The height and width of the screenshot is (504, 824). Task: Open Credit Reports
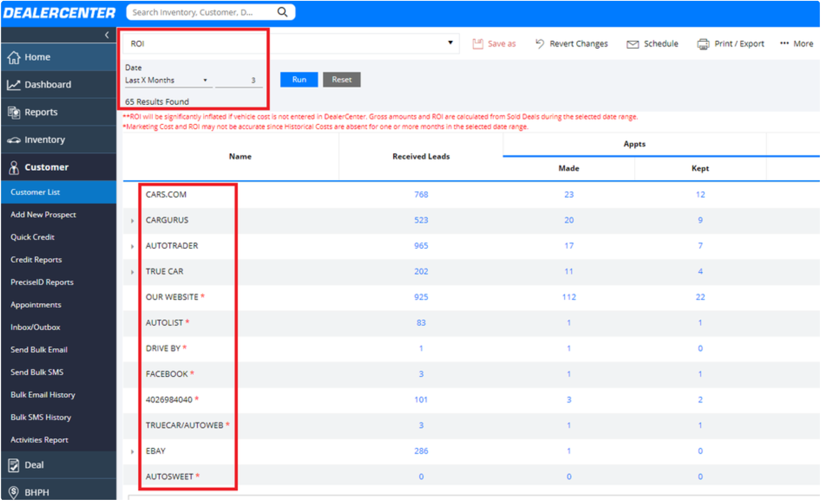pyautogui.click(x=36, y=260)
